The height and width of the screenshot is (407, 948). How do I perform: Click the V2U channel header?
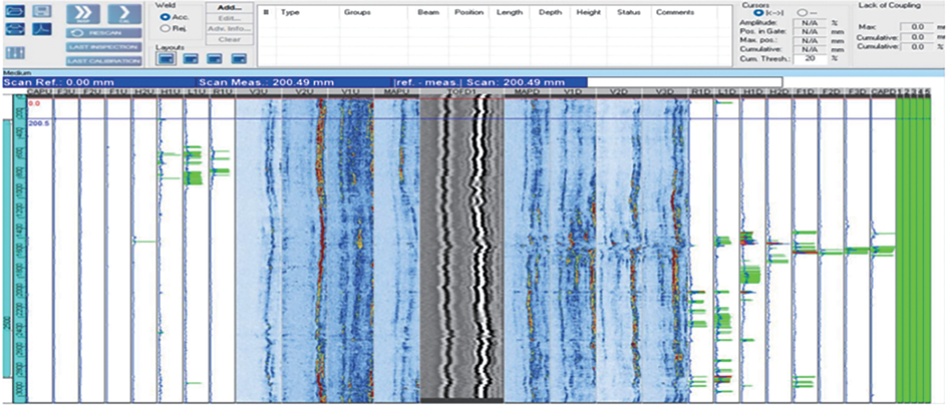(304, 92)
